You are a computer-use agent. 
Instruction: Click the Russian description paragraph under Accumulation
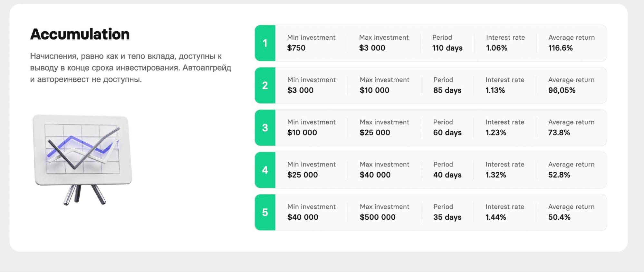click(130, 68)
